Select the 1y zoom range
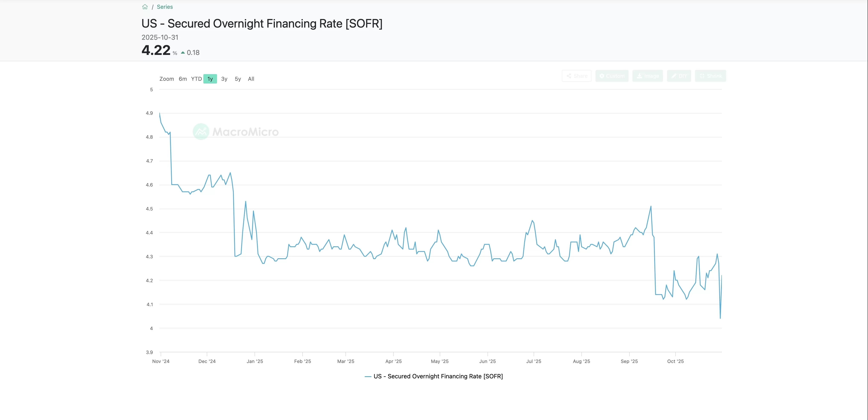Viewport: 868px width, 420px height. [x=210, y=79]
